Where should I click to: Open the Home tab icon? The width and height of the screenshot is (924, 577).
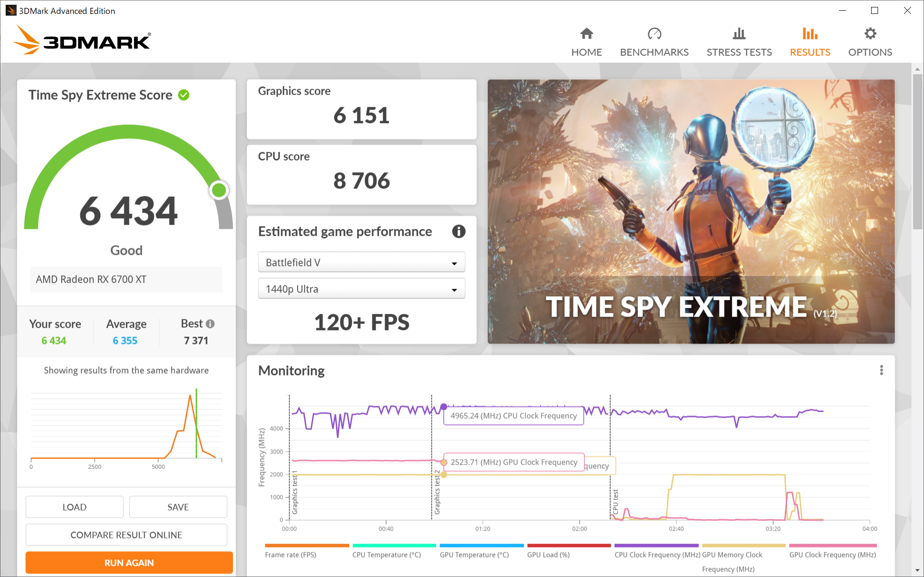click(x=587, y=34)
